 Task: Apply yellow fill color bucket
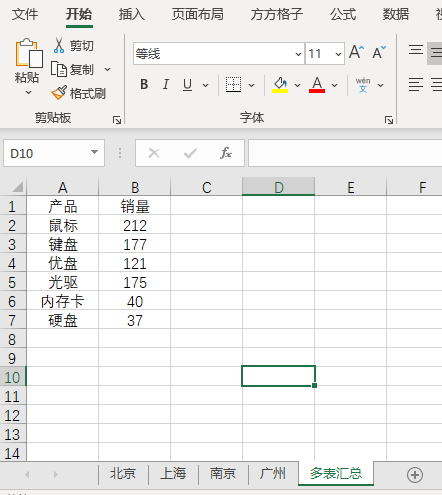280,85
